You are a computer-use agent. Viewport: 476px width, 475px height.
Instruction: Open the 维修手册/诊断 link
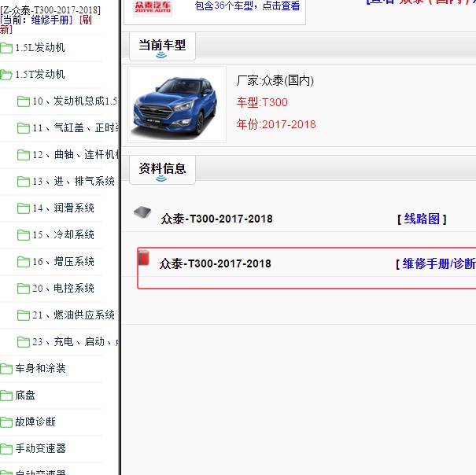439,263
